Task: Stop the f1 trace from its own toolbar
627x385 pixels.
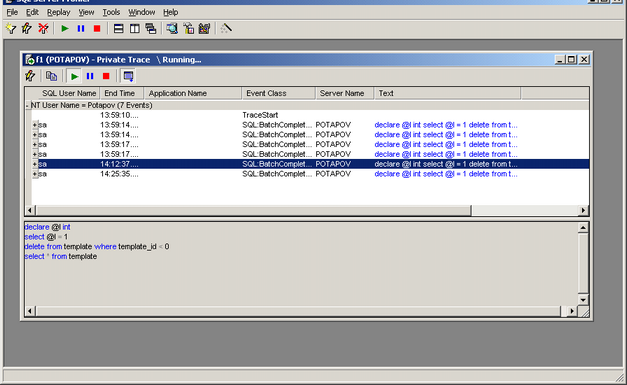Action: (106, 76)
